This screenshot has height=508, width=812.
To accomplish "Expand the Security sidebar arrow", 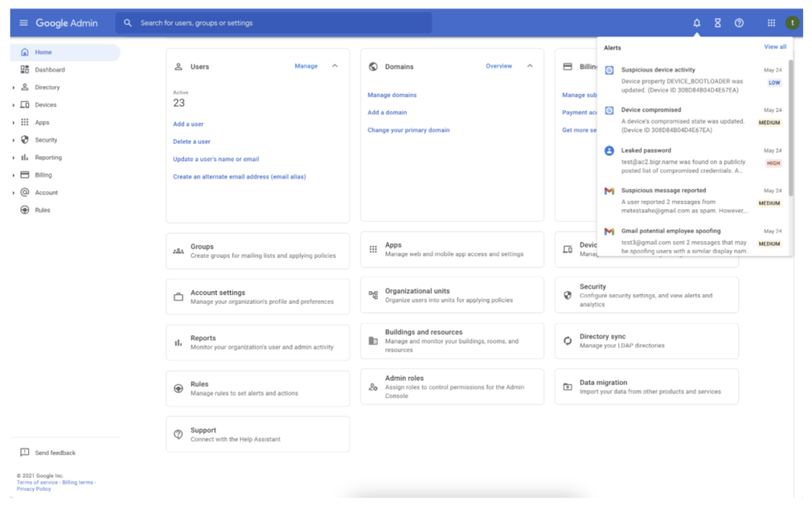I will pos(14,140).
